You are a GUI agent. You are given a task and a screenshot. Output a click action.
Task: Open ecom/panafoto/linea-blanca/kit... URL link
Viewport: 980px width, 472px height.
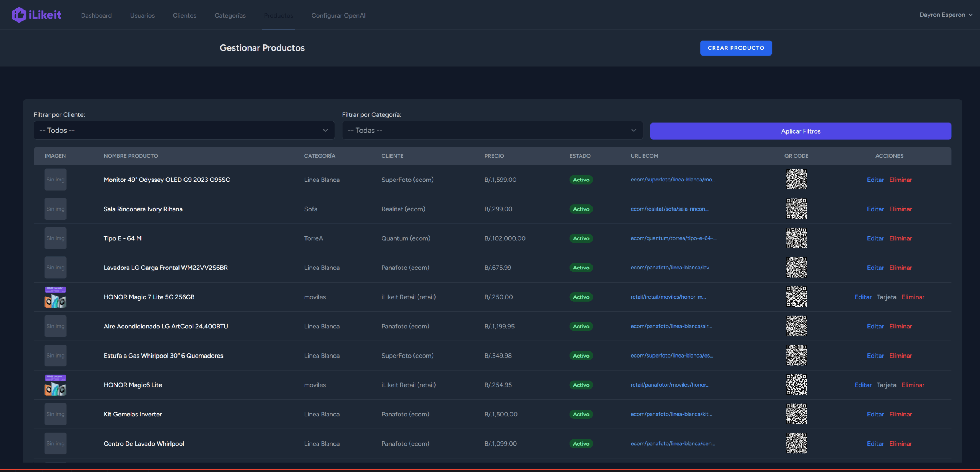(x=671, y=414)
